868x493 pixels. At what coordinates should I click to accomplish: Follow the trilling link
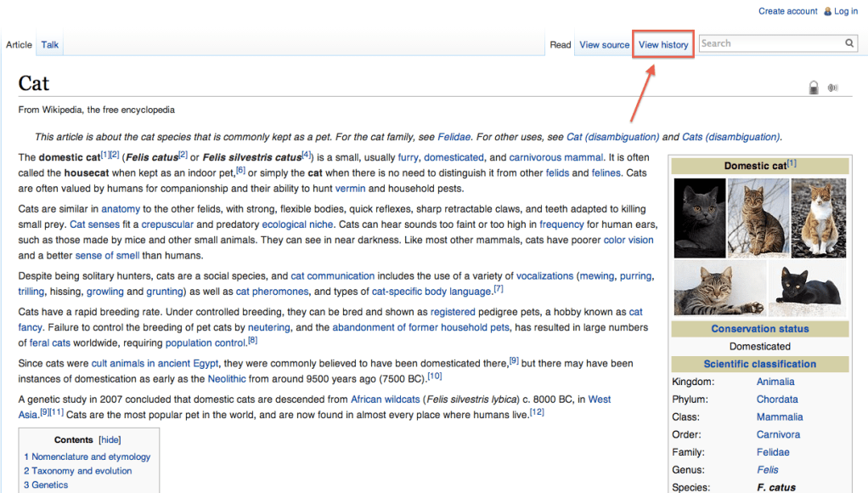click(x=31, y=292)
